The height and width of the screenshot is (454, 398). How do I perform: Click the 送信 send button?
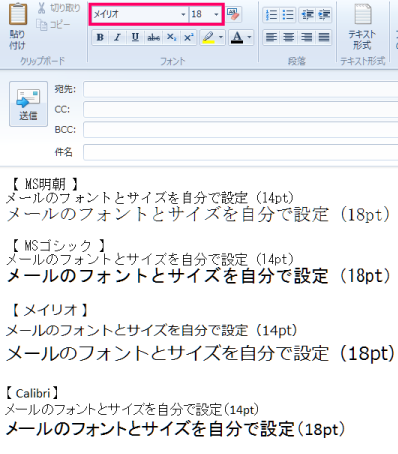28,104
